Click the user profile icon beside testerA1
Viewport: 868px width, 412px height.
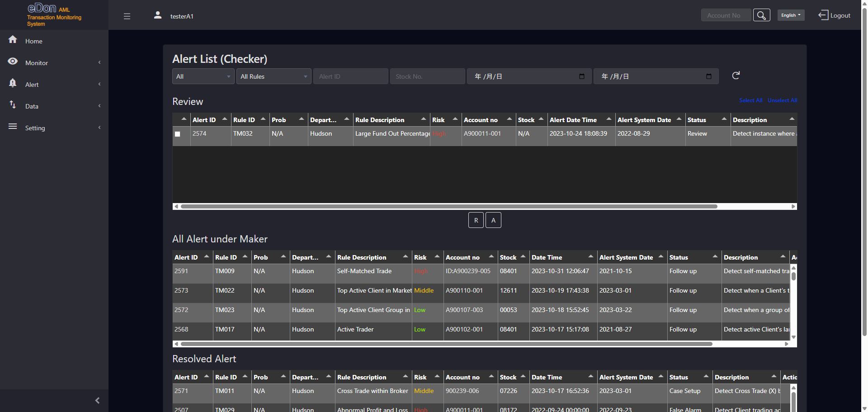(x=157, y=15)
